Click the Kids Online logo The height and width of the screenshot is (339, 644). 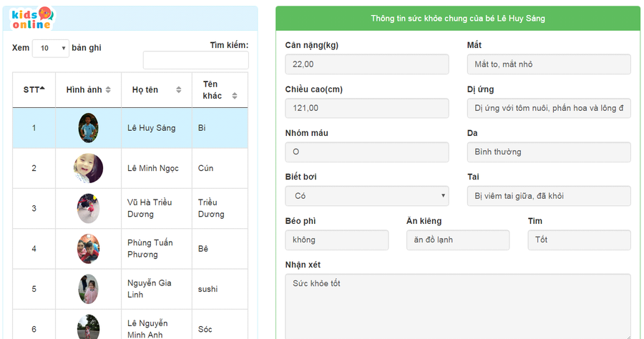33,18
